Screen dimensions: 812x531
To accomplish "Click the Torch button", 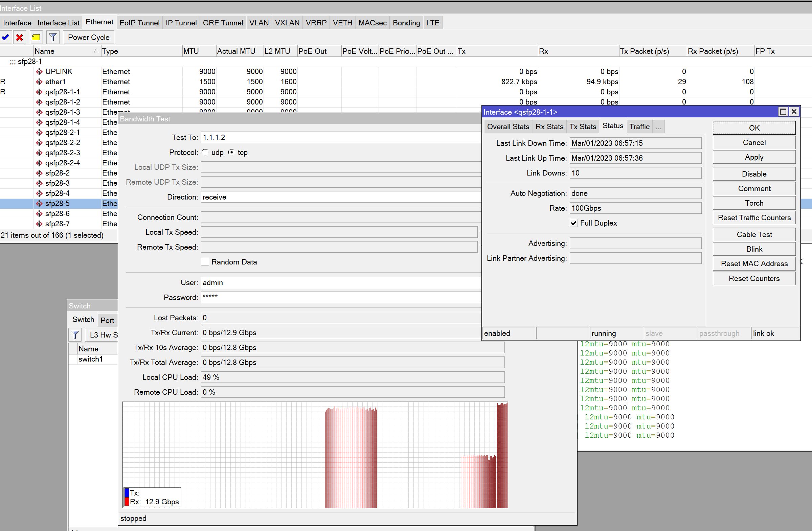I will tap(754, 203).
